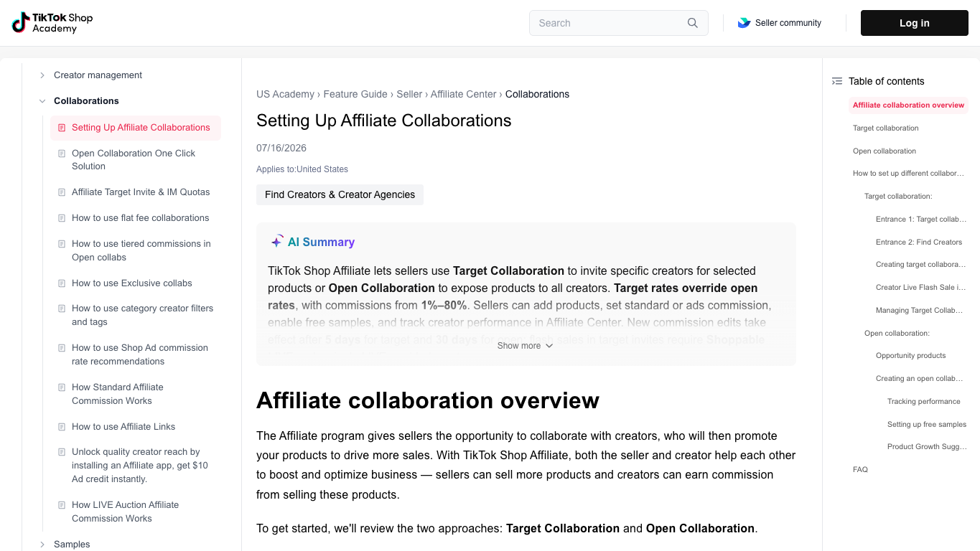Screen dimensions: 980x551
Task: Click document icon beside Affiliate Target Invite & IM Quotas
Action: 62,192
